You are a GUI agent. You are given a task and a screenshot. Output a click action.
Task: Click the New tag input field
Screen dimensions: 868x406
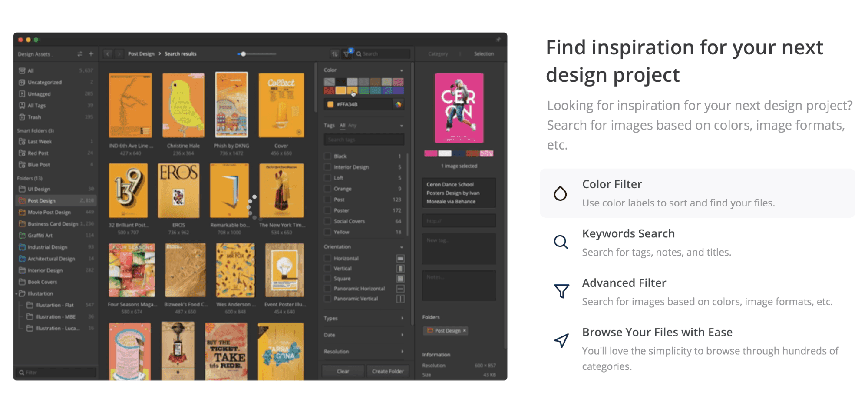pyautogui.click(x=459, y=249)
